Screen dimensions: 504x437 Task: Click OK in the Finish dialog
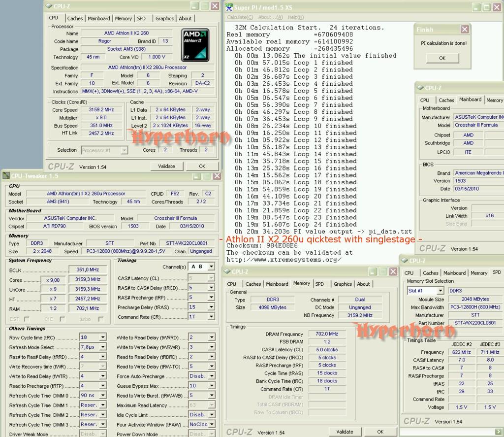pos(442,58)
